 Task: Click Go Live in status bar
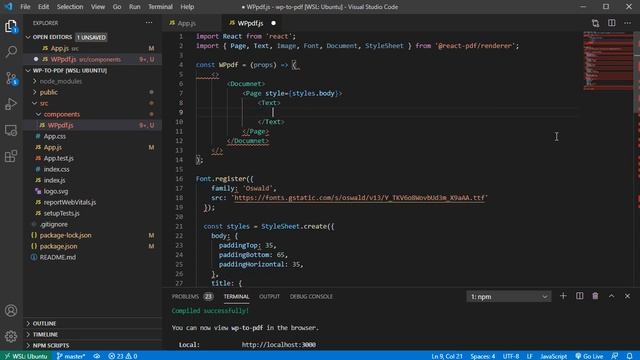[589, 356]
